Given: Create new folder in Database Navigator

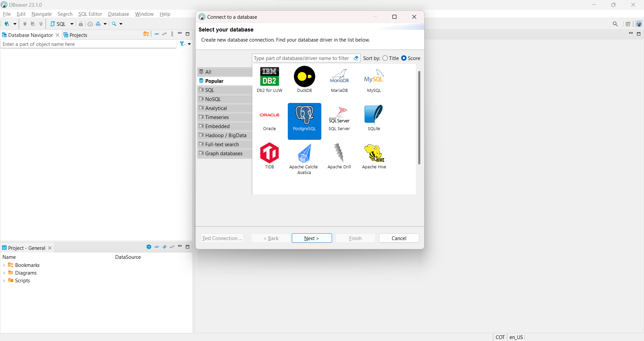Looking at the screenshot, I should [146, 34].
